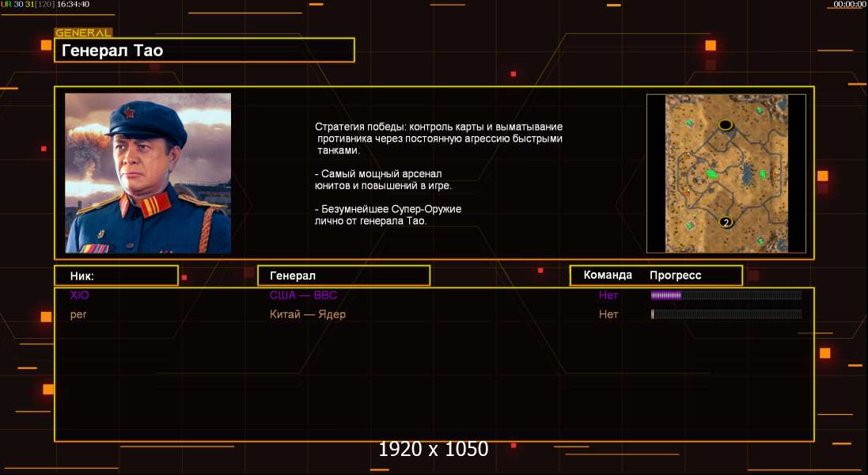
Task: Select start position 2 on the minimap
Action: 726,222
